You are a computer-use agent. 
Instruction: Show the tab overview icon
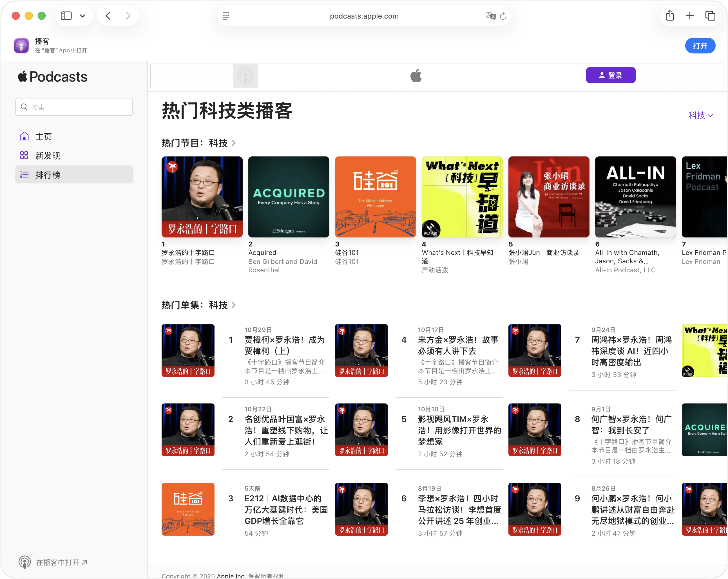pyautogui.click(x=710, y=16)
